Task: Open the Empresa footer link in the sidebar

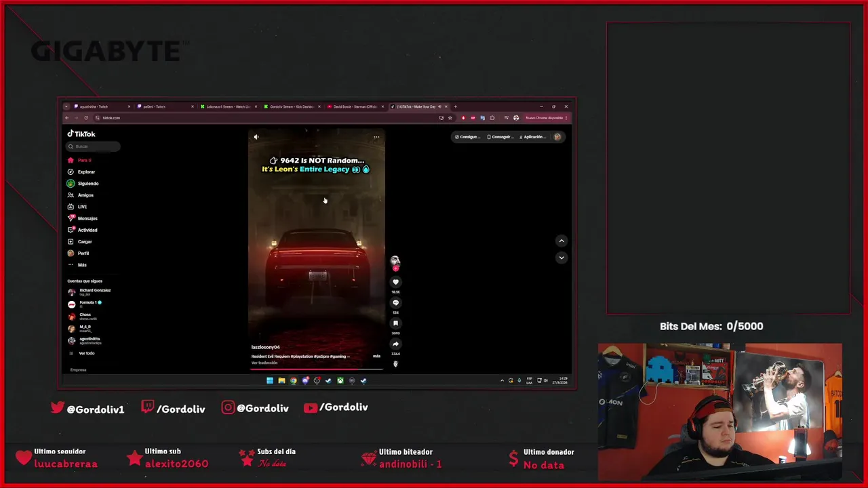Action: point(78,370)
